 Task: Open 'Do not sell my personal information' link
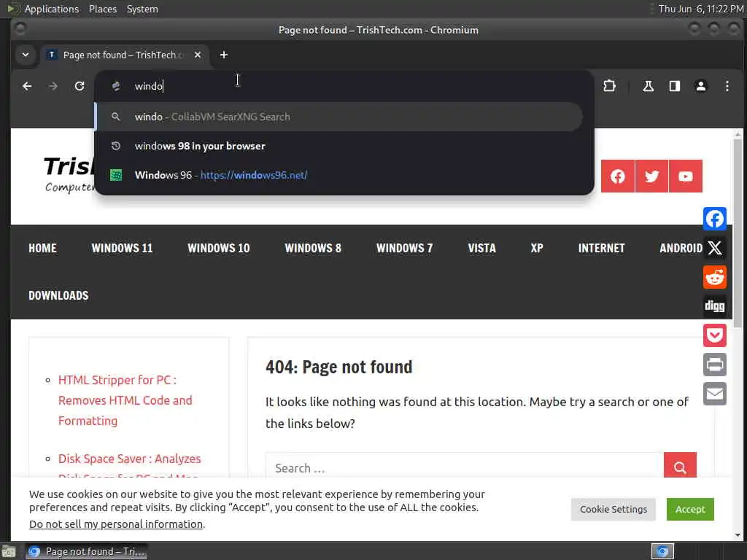click(x=117, y=524)
